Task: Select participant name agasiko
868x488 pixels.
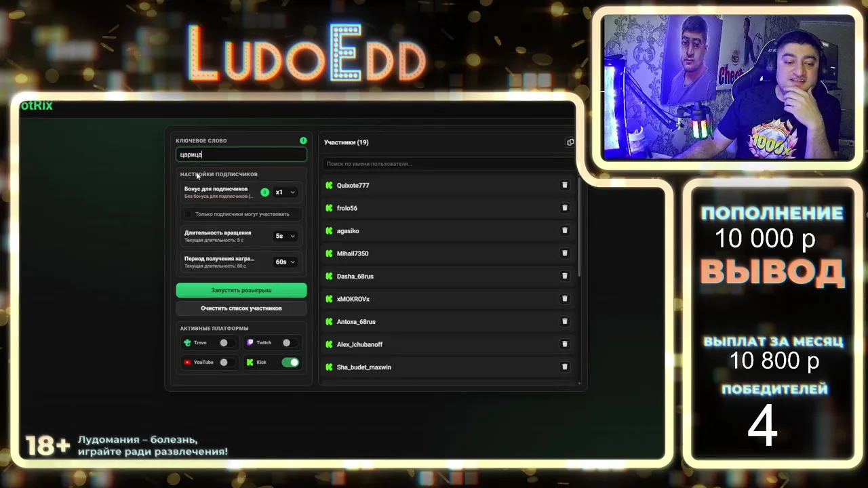Action: pos(348,231)
